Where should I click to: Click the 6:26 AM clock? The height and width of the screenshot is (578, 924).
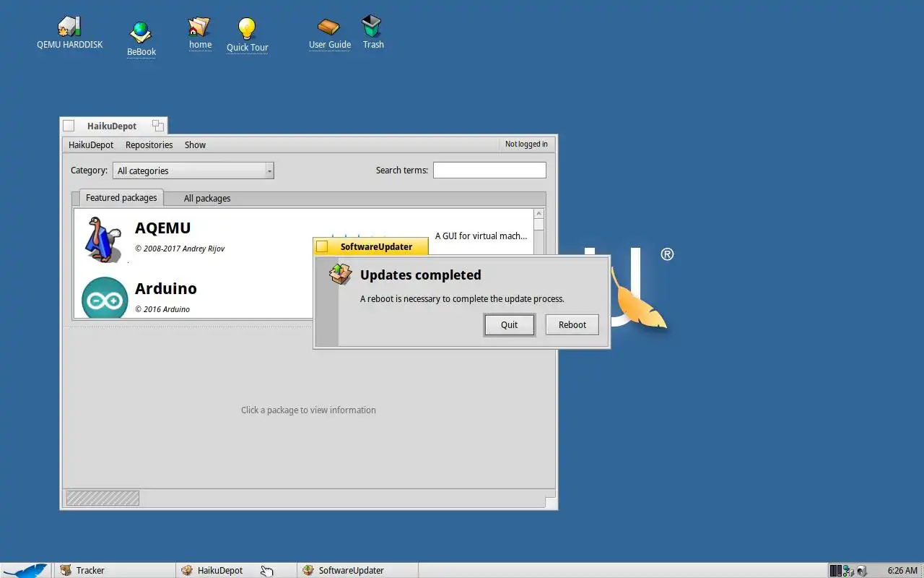[x=902, y=570]
